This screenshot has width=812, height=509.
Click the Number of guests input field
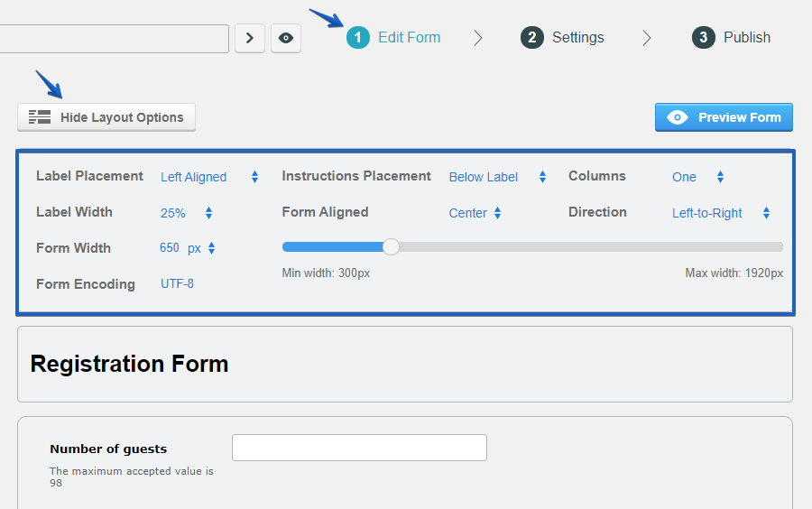[x=359, y=448]
